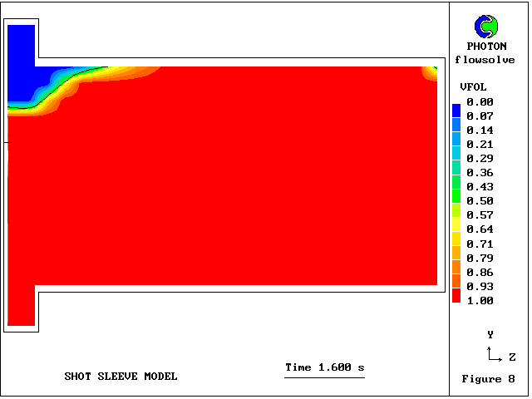Screen dimensions: 532x399
Task: Click the flowsolve text under the logo
Action: (485, 60)
